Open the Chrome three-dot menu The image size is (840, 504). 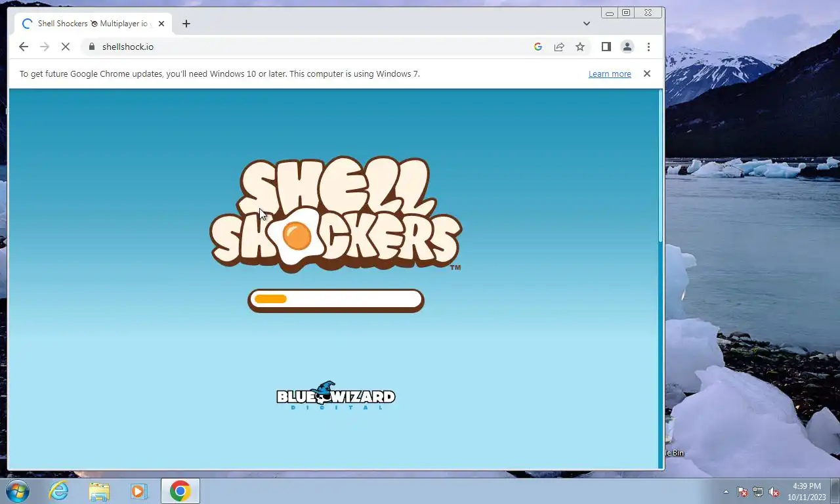(648, 47)
